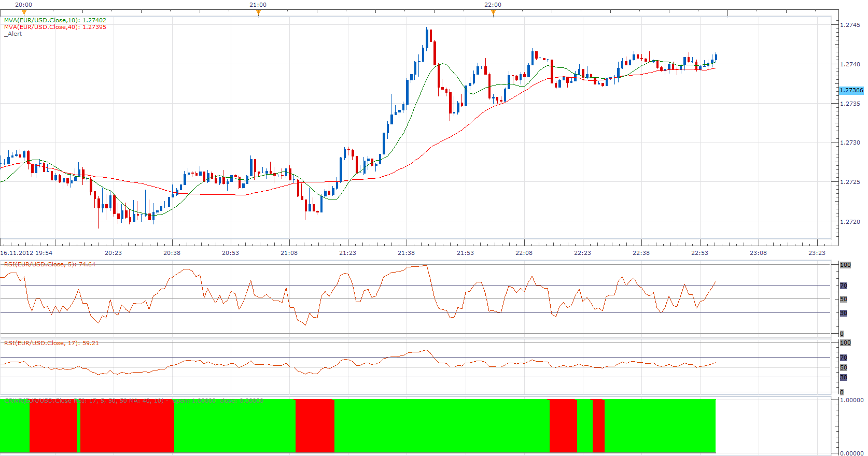Click the _Alert label on the chart
The height and width of the screenshot is (456, 868).
point(13,34)
